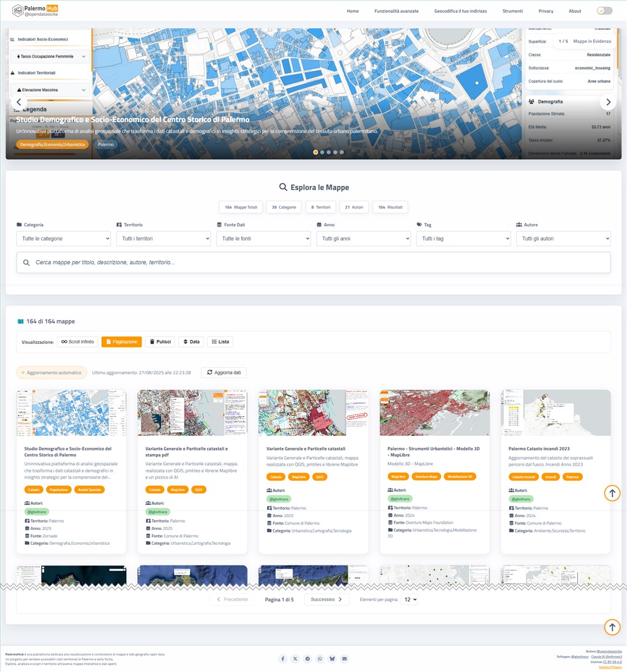Viewport: 627px width, 672px height.
Task: Click the Successivo pagination button
Action: click(x=326, y=599)
